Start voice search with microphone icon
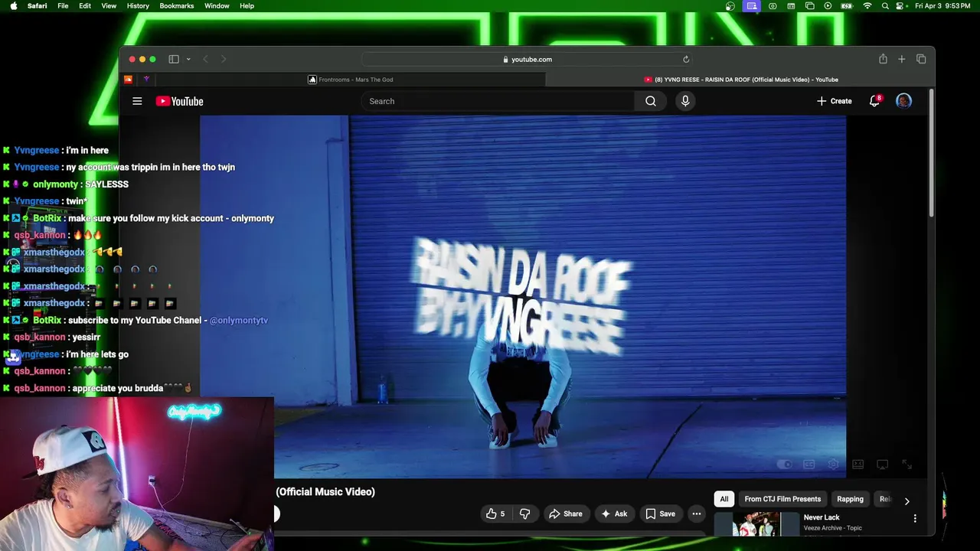Viewport: 980px width, 551px height. click(x=685, y=101)
